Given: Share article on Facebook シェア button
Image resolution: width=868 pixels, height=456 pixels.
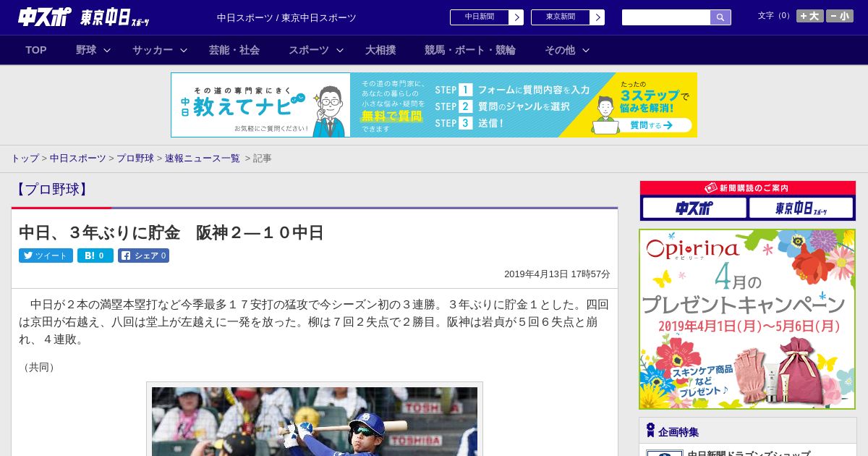Looking at the screenshot, I should point(143,256).
